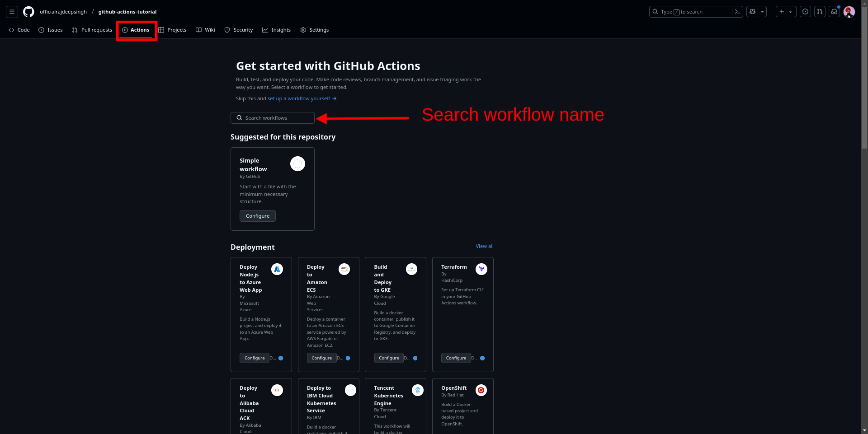The width and height of the screenshot is (868, 434).
Task: Configure Deploy Node.js to Azure Web App
Action: point(255,358)
